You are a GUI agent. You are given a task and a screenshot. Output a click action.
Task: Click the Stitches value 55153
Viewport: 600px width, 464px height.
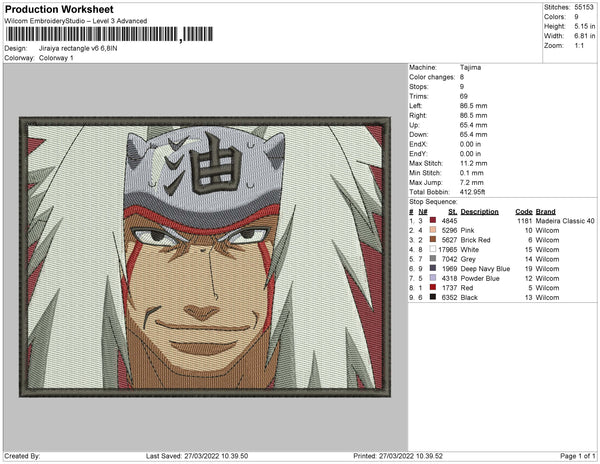point(584,7)
